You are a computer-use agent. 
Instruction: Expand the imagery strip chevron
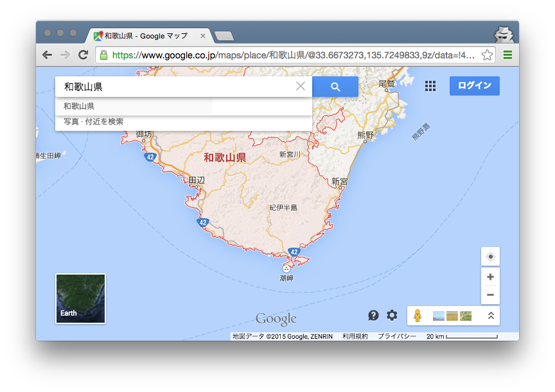(x=491, y=316)
